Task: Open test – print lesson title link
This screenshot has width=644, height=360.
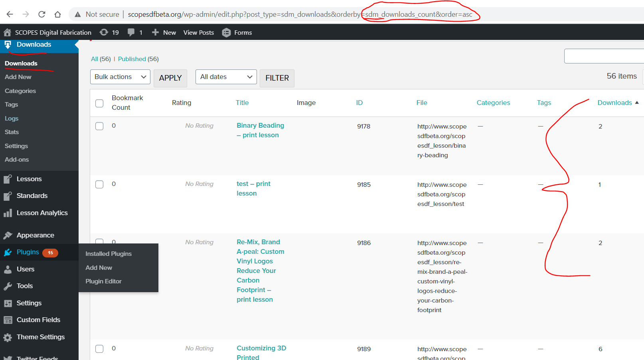Action: [x=253, y=189]
